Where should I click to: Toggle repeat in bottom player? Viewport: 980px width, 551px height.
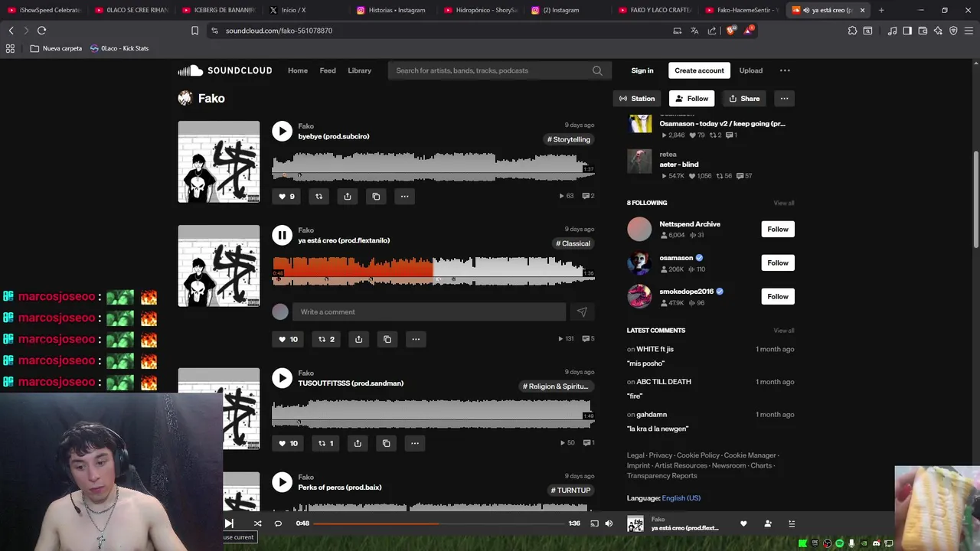click(278, 523)
